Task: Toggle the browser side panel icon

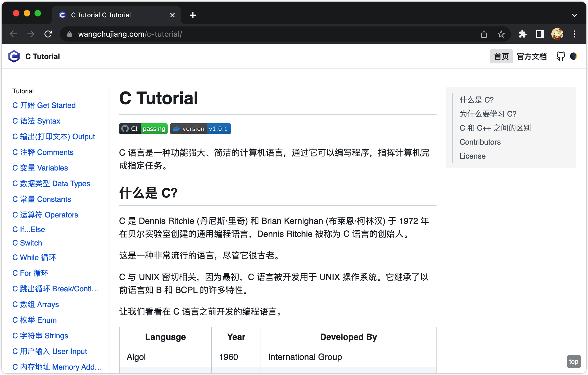Action: click(540, 34)
